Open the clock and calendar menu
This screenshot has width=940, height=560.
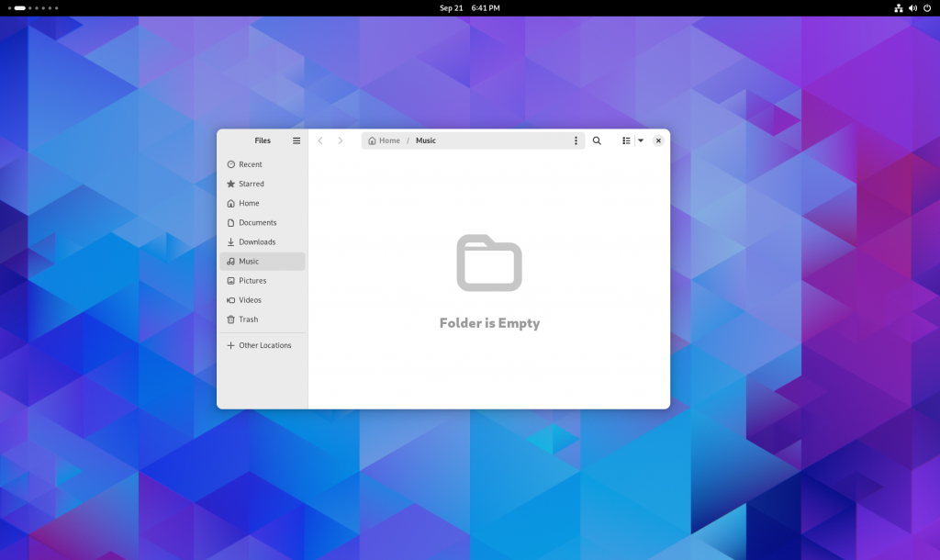point(469,8)
